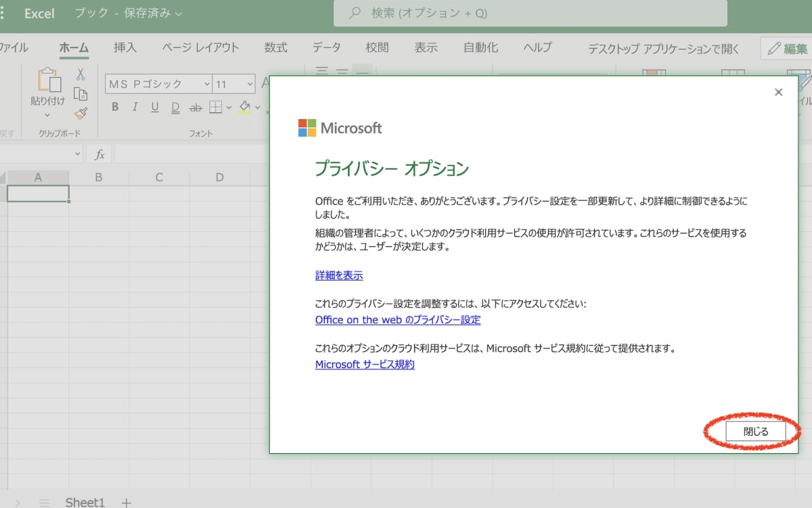The height and width of the screenshot is (508, 812).
Task: Toggle bold formatting
Action: (115, 107)
